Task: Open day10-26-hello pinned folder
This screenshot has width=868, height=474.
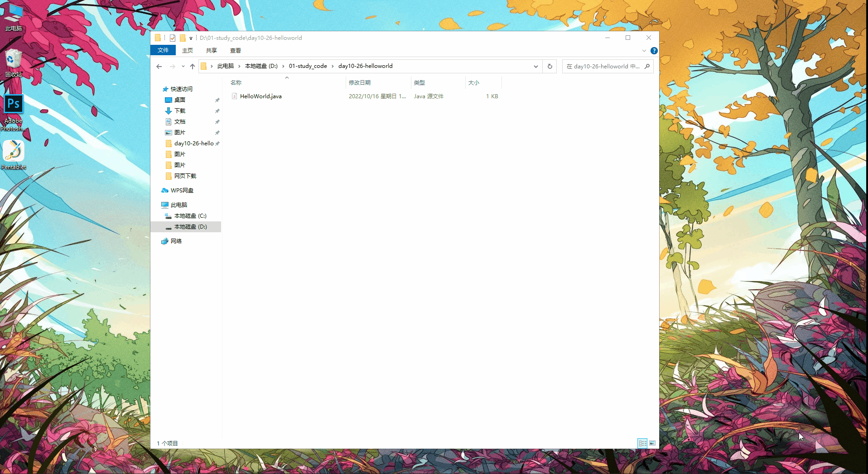Action: click(x=194, y=144)
